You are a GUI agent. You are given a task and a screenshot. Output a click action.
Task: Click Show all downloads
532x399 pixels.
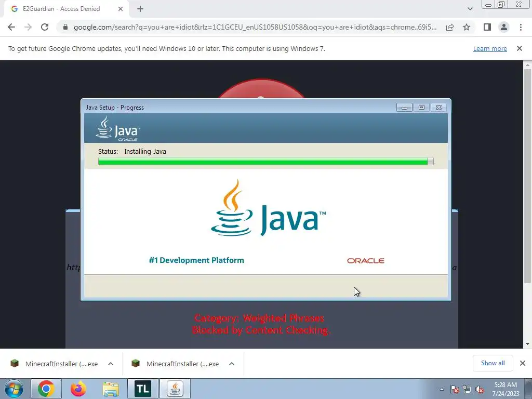493,363
